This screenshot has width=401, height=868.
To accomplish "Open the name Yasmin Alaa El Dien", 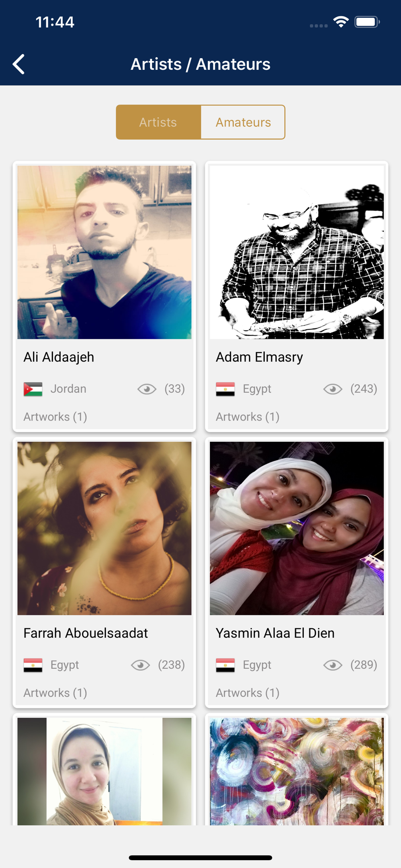I will point(275,633).
